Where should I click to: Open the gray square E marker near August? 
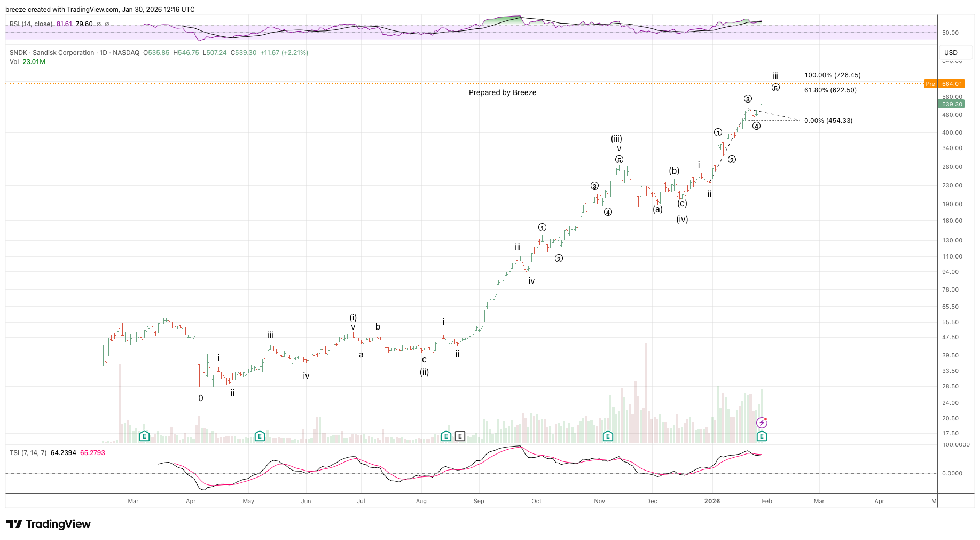coord(460,436)
